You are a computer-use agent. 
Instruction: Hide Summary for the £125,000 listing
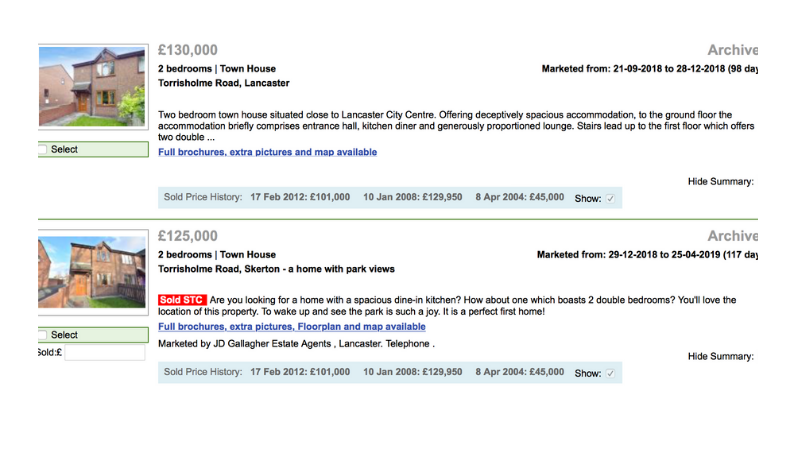point(720,356)
